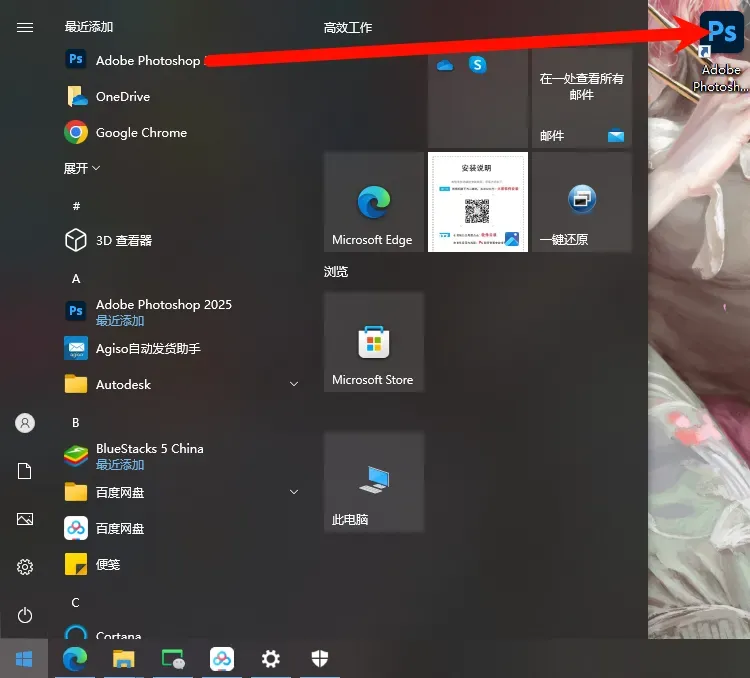Click the 浏览 group header

pyautogui.click(x=336, y=272)
